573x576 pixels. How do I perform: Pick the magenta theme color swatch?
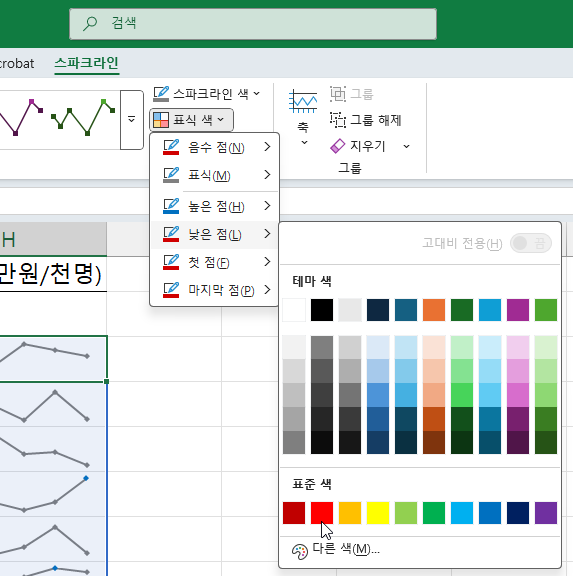tap(518, 310)
